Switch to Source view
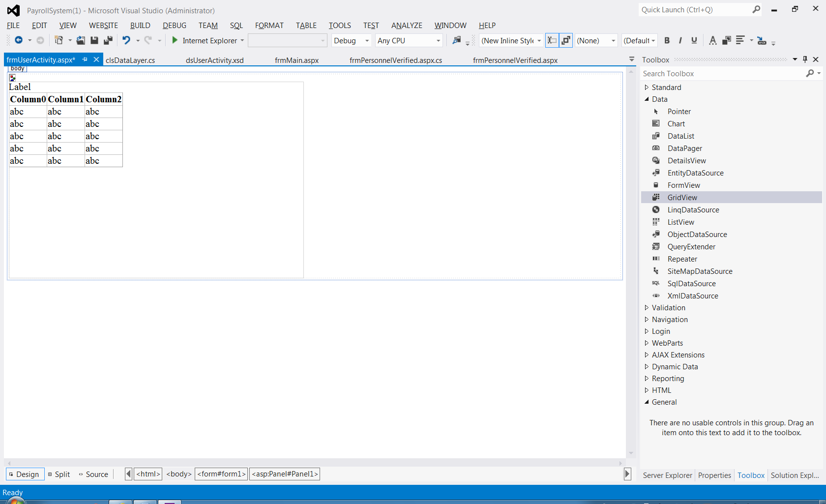826x504 pixels. click(x=93, y=474)
